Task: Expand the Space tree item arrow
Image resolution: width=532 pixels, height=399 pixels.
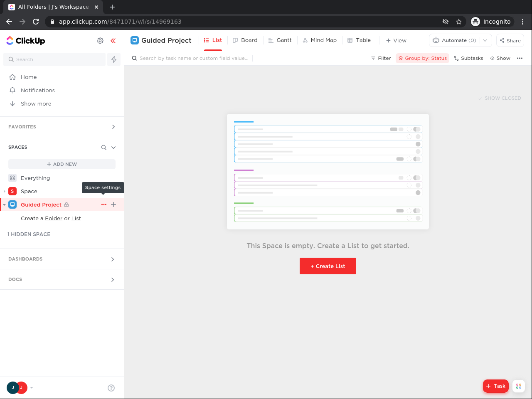Action: [4, 191]
